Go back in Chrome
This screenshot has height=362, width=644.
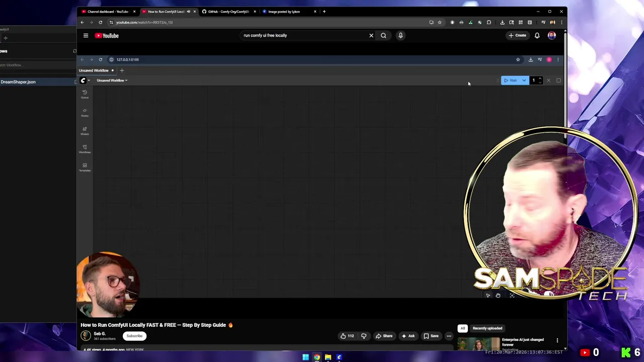[x=82, y=22]
